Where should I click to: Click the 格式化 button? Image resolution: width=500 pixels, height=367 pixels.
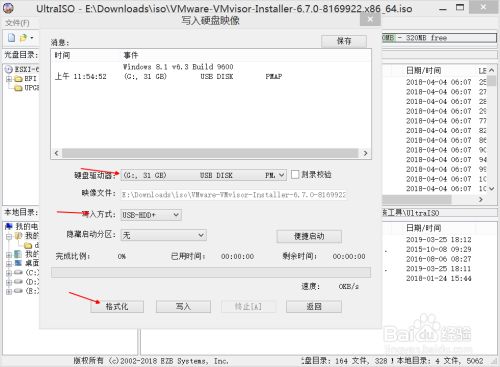(117, 306)
